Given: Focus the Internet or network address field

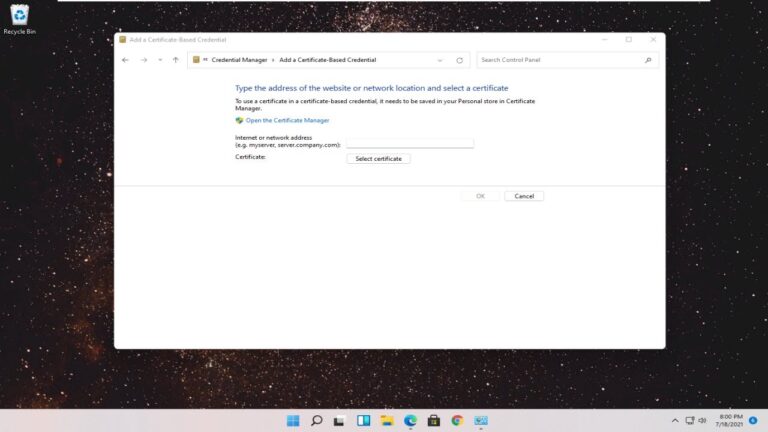Looking at the screenshot, I should [x=409, y=142].
